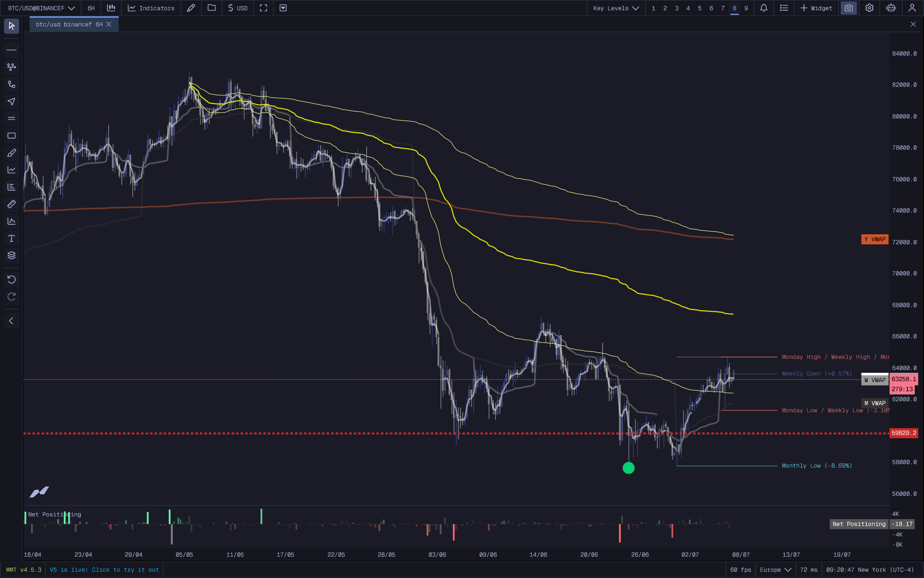
Task: Click the Y VWAP label tag
Action: point(875,239)
